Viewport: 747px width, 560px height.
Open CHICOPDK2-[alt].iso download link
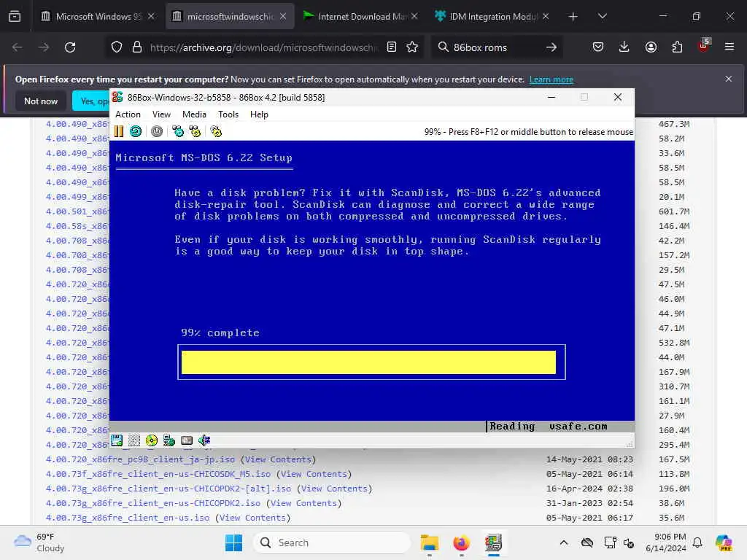click(169, 489)
